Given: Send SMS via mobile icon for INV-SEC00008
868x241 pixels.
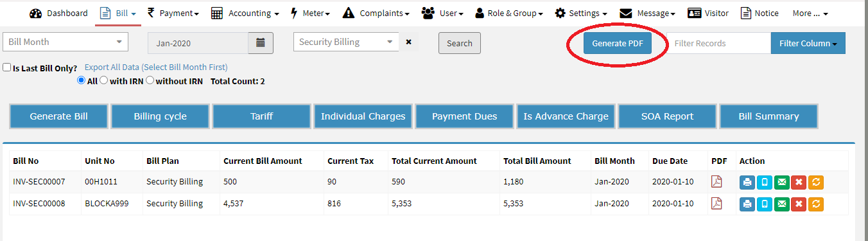Looking at the screenshot, I should pyautogui.click(x=764, y=204).
